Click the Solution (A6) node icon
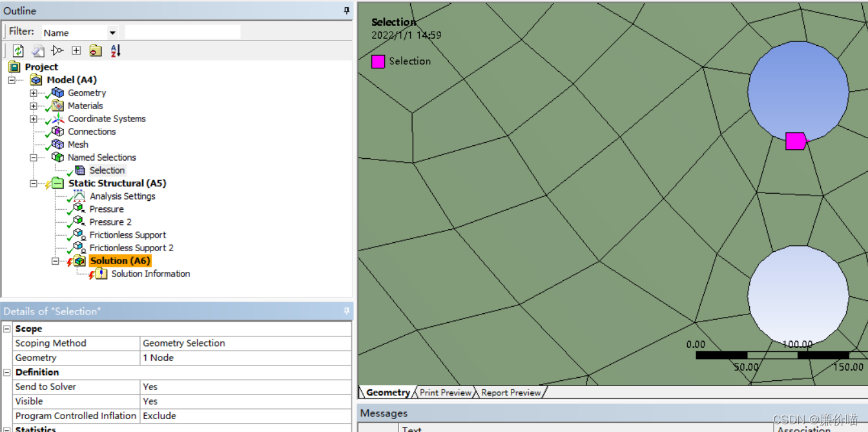The height and width of the screenshot is (432, 868). coord(79,261)
